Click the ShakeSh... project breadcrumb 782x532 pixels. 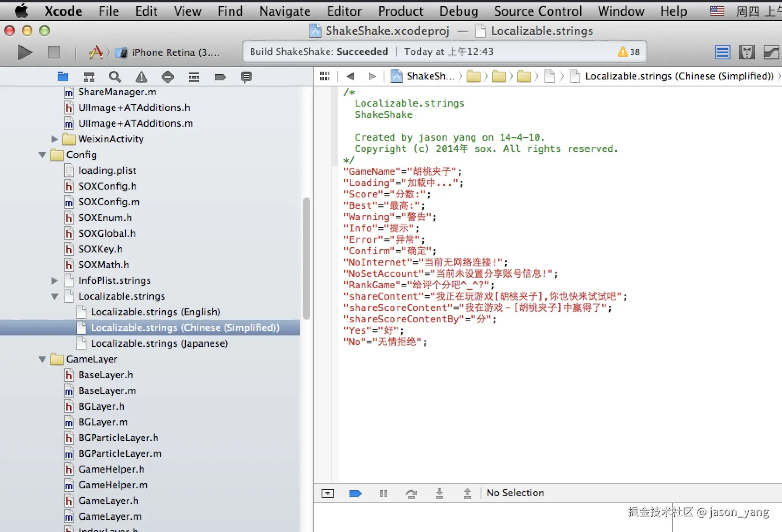click(x=423, y=76)
